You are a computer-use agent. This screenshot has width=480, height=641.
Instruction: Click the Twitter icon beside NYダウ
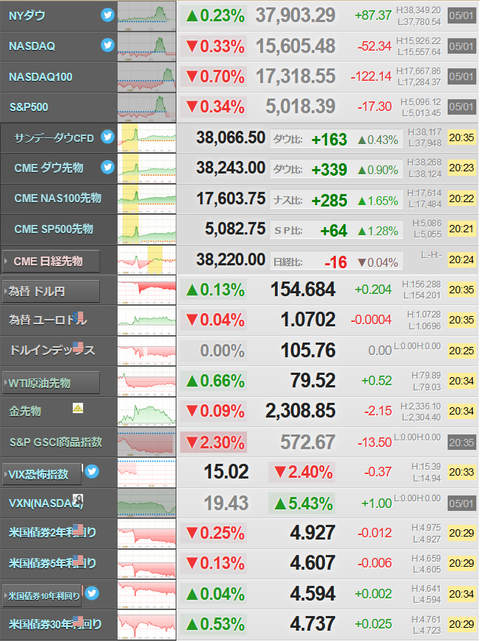point(108,16)
